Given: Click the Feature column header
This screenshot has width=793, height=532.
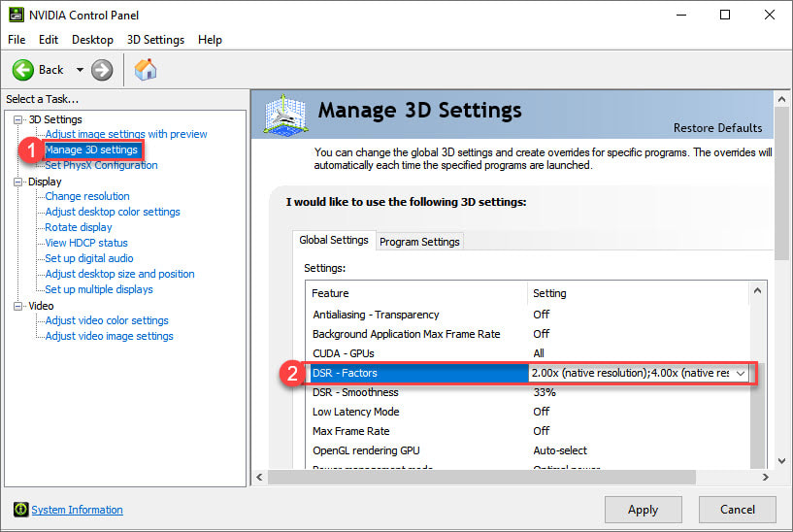Looking at the screenshot, I should pyautogui.click(x=416, y=293).
